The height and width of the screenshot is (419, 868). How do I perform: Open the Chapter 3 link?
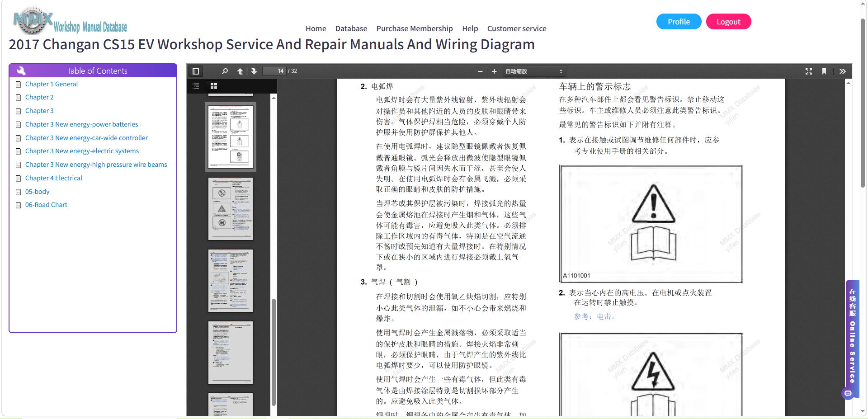(39, 111)
